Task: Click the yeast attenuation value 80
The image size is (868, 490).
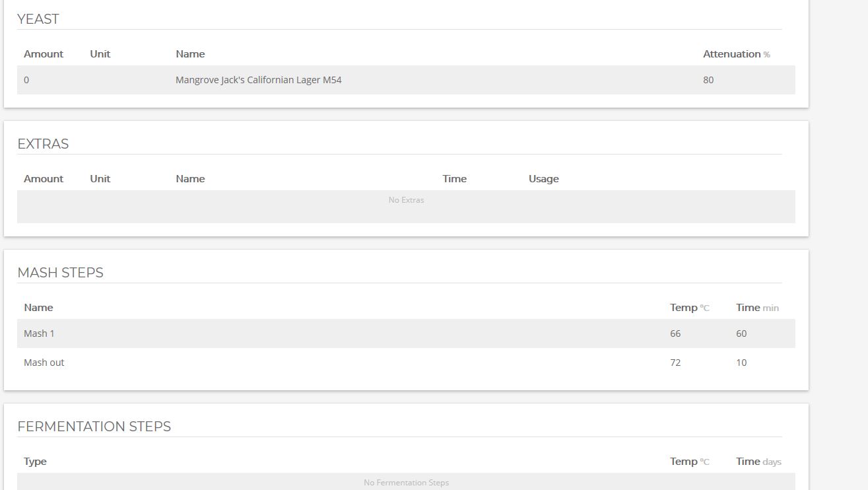Action: pos(708,80)
